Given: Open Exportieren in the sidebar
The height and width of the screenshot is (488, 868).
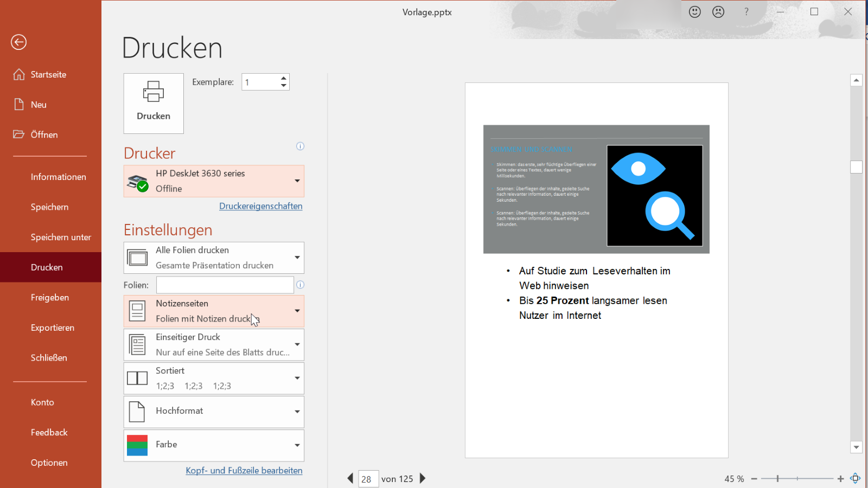Looking at the screenshot, I should (x=52, y=328).
